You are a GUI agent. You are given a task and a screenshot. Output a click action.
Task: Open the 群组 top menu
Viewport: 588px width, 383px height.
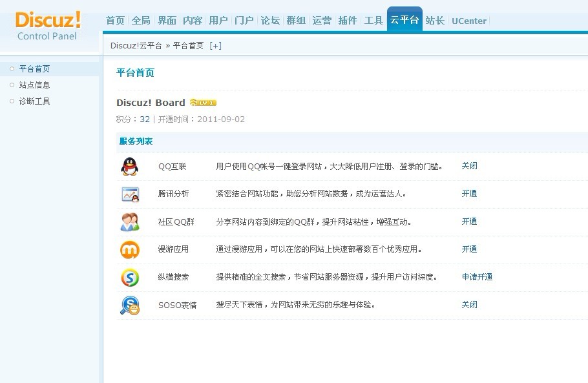coord(296,20)
